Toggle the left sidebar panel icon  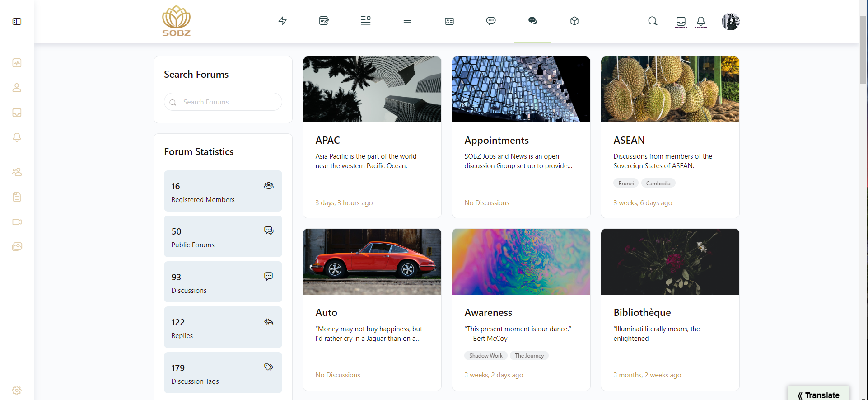click(17, 21)
